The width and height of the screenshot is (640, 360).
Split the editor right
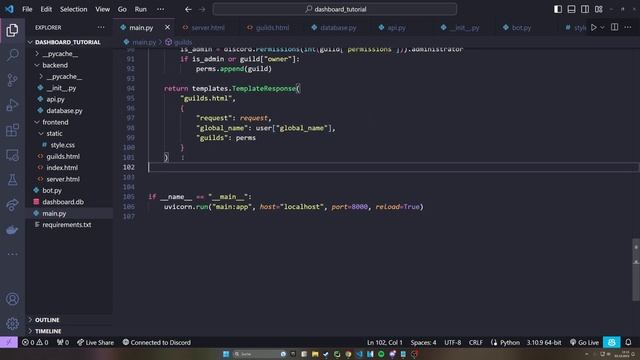pos(614,27)
